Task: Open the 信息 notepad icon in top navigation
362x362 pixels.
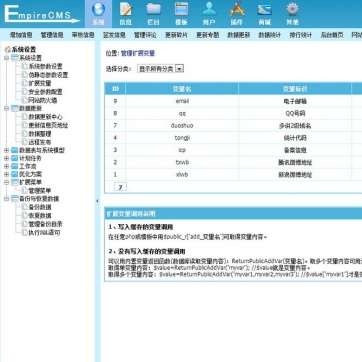Action: pyautogui.click(x=126, y=10)
